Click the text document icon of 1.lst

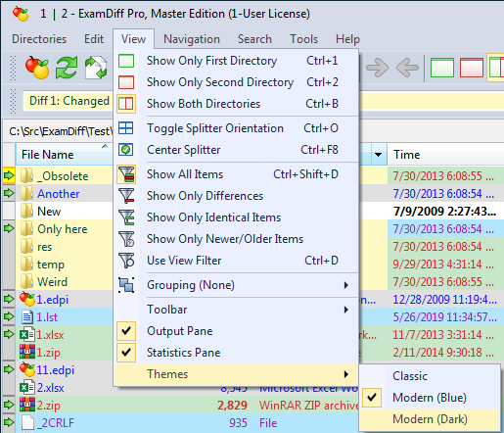pos(27,317)
